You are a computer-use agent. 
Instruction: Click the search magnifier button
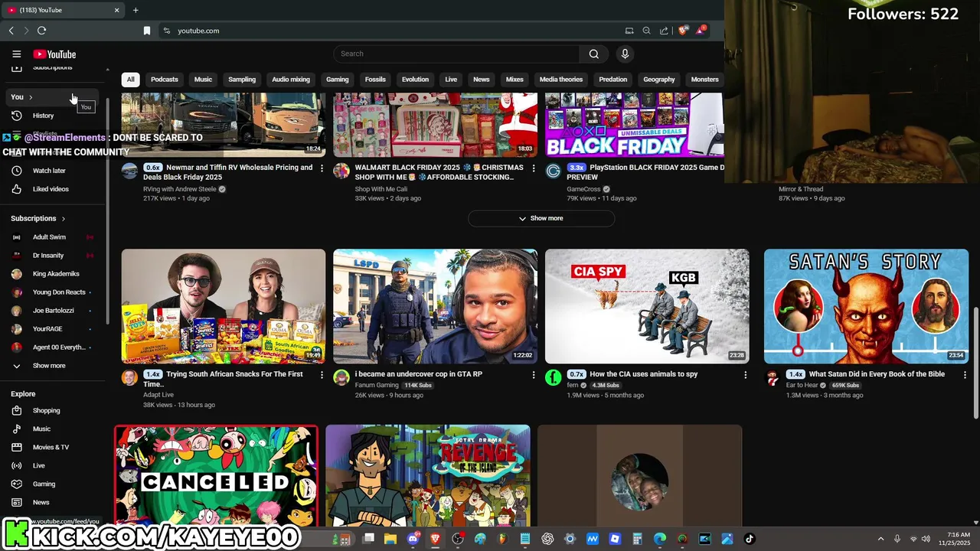point(593,54)
